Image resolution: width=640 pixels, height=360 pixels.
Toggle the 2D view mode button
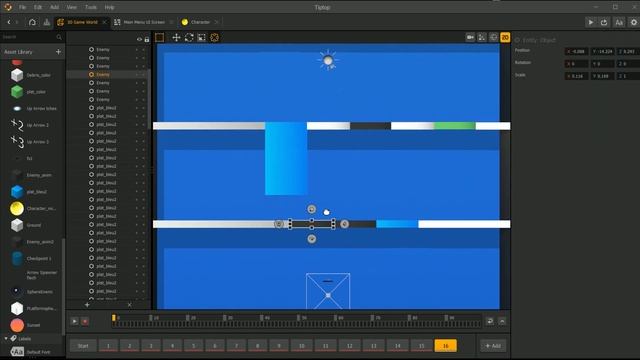[x=505, y=37]
